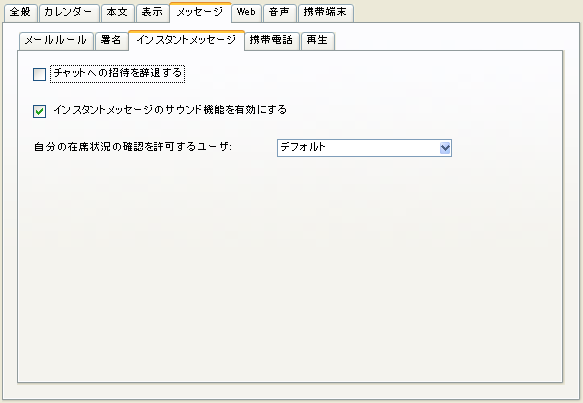Click the 自分の在席状況の確認を許可するユーザ label
The image size is (583, 403).
pos(133,147)
